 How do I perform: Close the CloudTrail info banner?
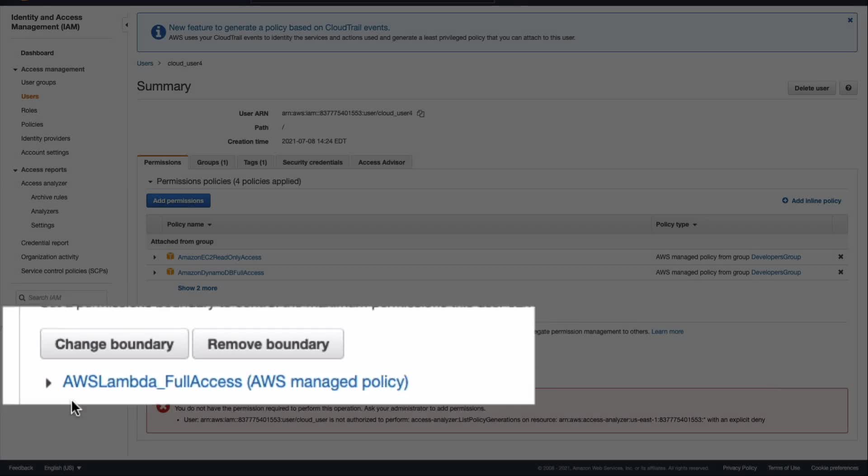(x=850, y=20)
